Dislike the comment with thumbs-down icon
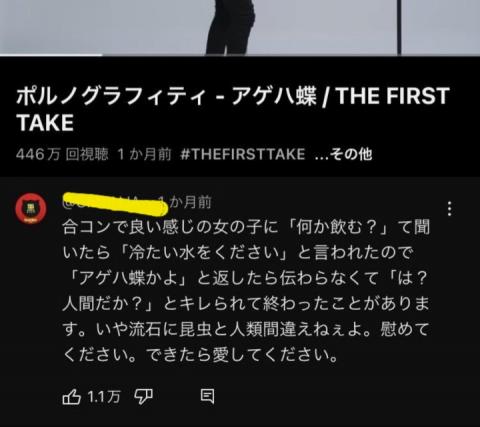 tap(143, 397)
